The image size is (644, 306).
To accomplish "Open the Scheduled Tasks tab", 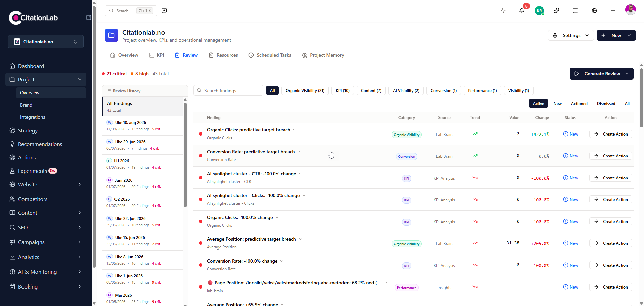I will [270, 55].
